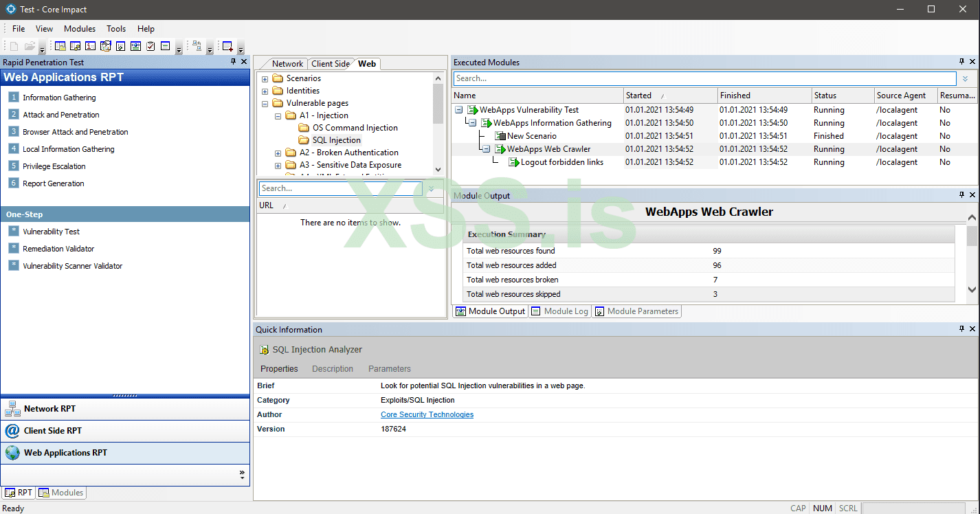Close the Quick Information panel
Image resolution: width=980 pixels, height=514 pixels.
point(972,330)
